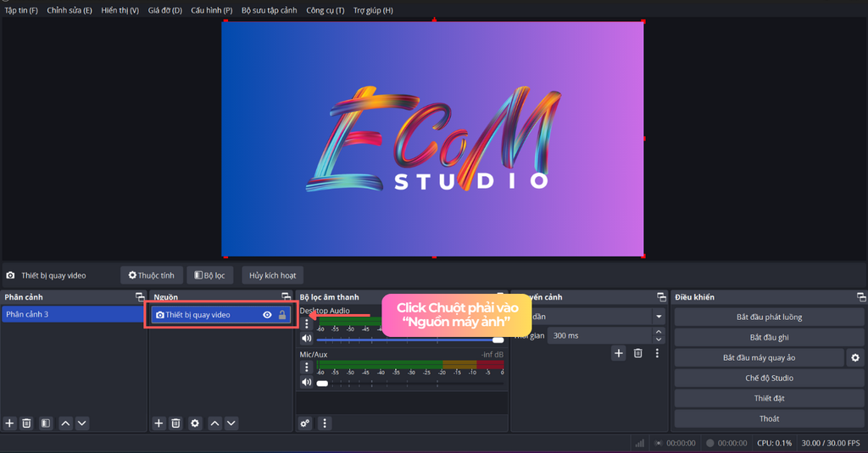Increase transition duration stepper up

pos(658,332)
